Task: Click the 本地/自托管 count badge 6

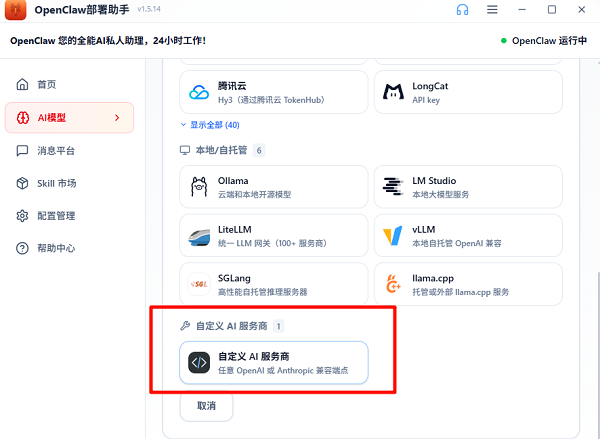Action: coord(259,150)
